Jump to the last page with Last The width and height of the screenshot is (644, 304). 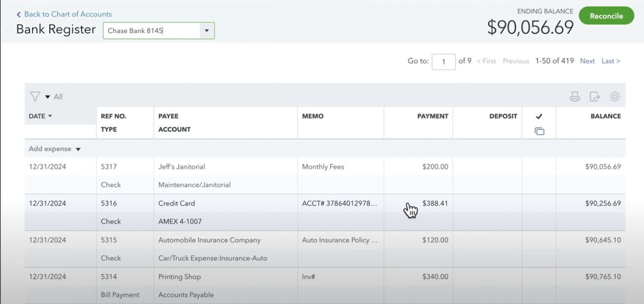610,61
